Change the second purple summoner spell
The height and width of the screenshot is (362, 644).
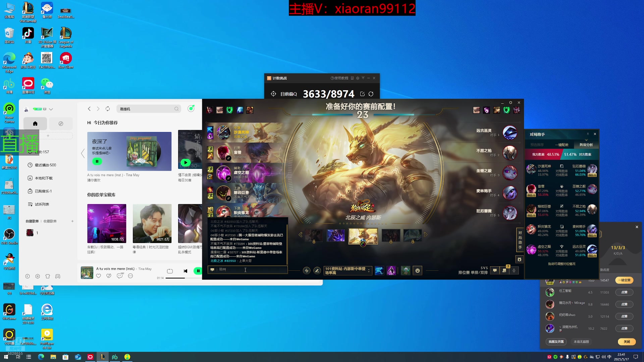[391, 271]
